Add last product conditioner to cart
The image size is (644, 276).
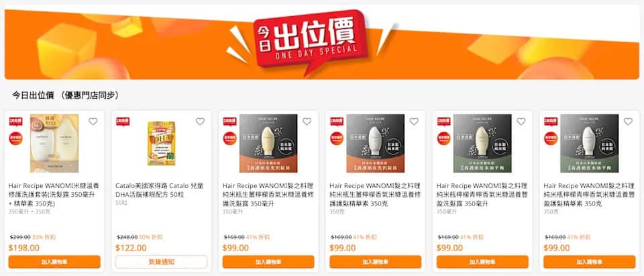[x=590, y=262]
